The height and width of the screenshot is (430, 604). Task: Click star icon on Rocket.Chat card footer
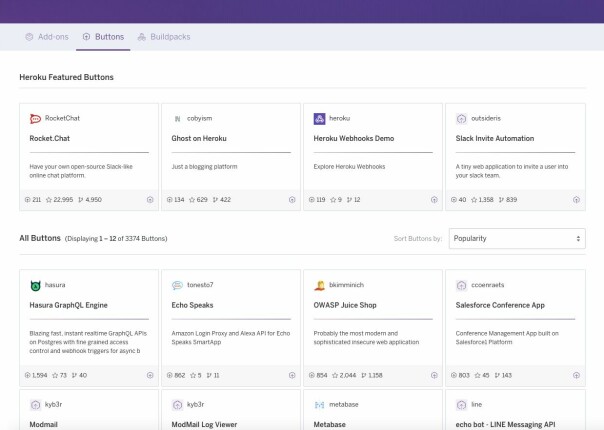pyautogui.click(x=49, y=200)
